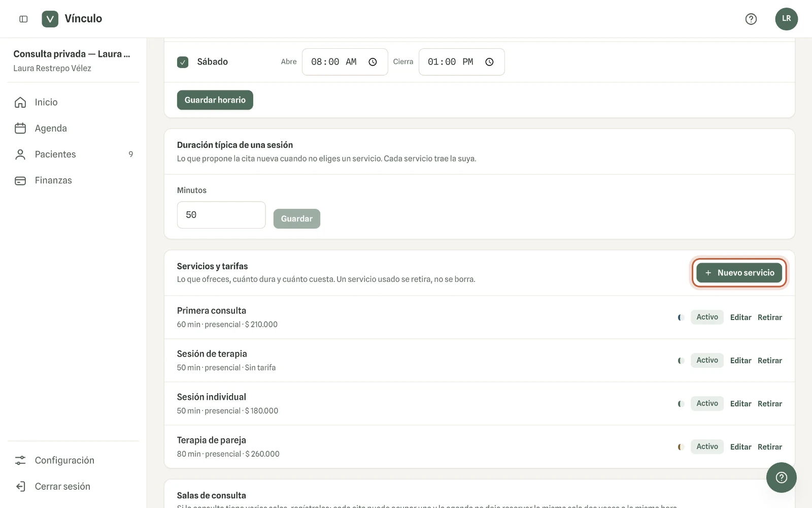This screenshot has height=508, width=812.
Task: Open help from the top bar question icon
Action: coord(751,19)
